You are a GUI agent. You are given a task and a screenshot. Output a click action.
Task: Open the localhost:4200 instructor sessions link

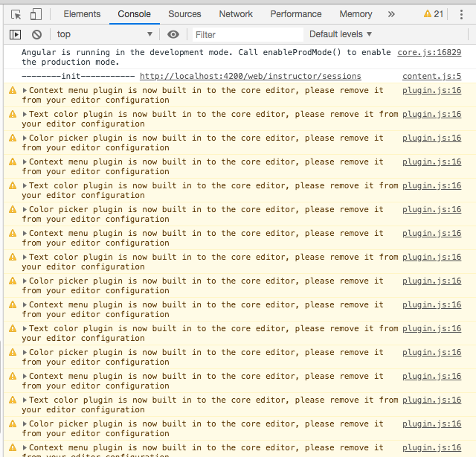pyautogui.click(x=251, y=76)
